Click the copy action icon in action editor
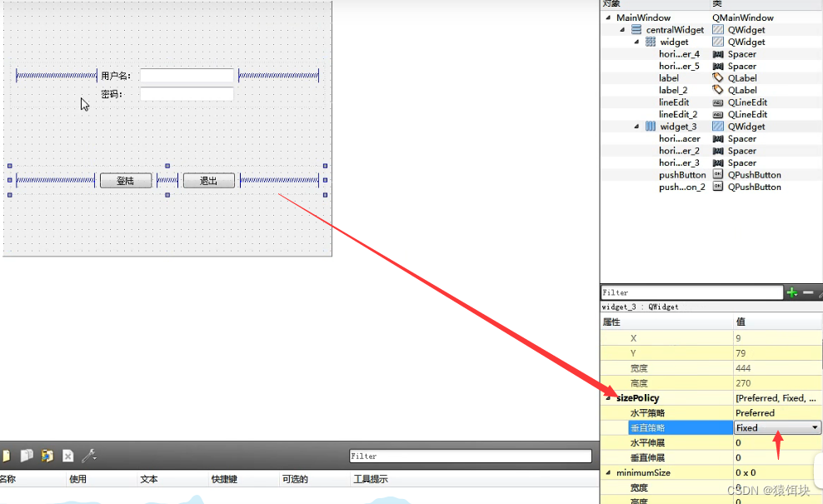The height and width of the screenshot is (504, 823). point(27,456)
